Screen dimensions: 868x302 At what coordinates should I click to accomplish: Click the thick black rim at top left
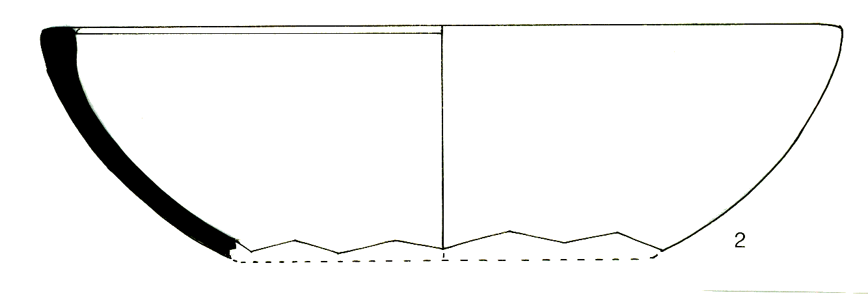[x=57, y=39]
